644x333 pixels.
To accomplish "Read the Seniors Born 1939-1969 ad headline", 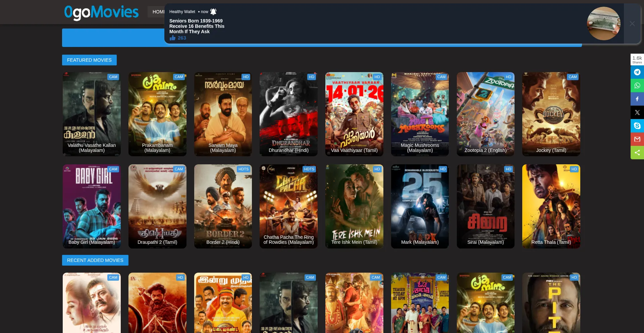I will (197, 26).
